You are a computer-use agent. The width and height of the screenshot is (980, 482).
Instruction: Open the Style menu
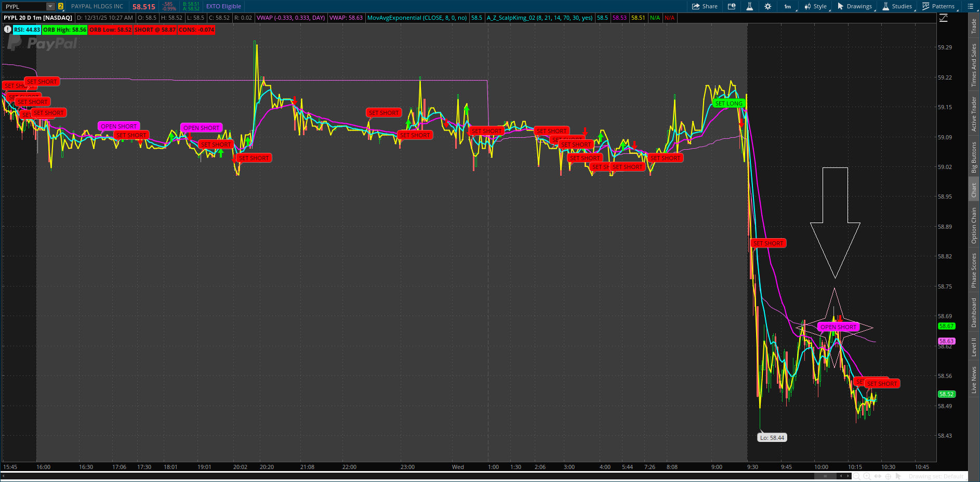[x=816, y=6]
